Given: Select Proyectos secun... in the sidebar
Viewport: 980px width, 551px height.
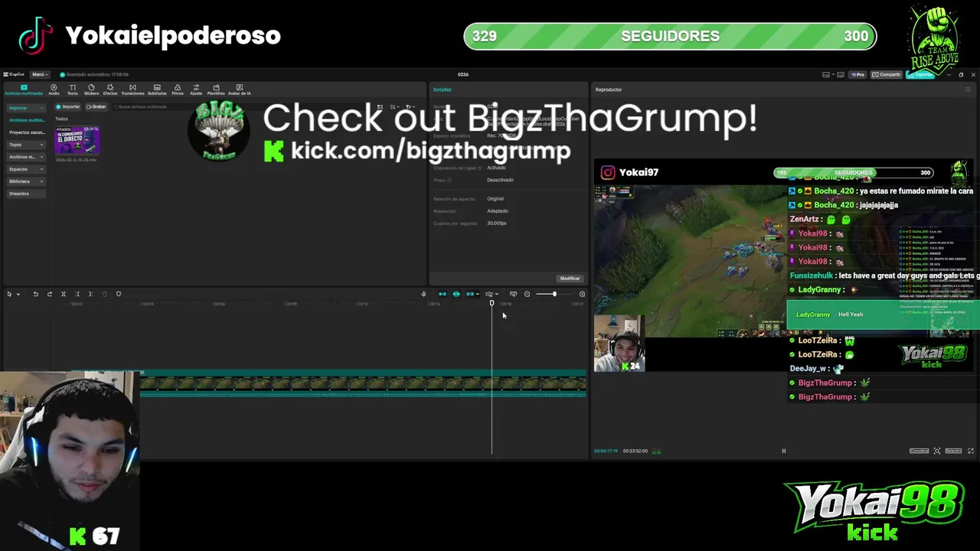Looking at the screenshot, I should point(26,132).
